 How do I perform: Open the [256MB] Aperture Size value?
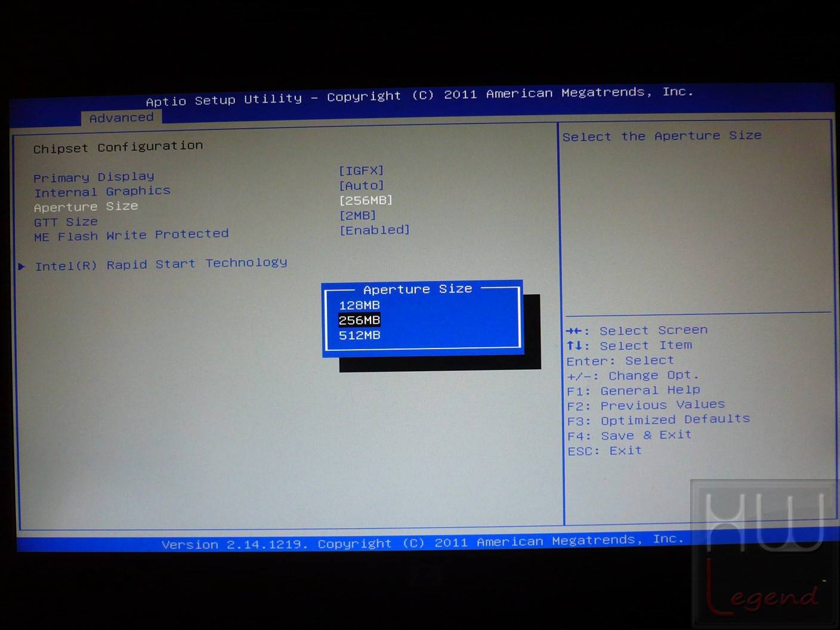(x=366, y=200)
